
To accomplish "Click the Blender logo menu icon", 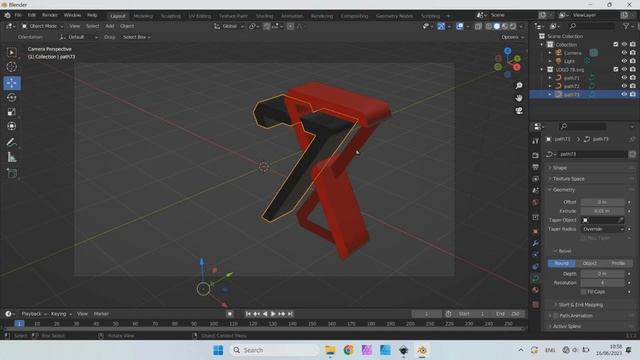I will coord(7,15).
